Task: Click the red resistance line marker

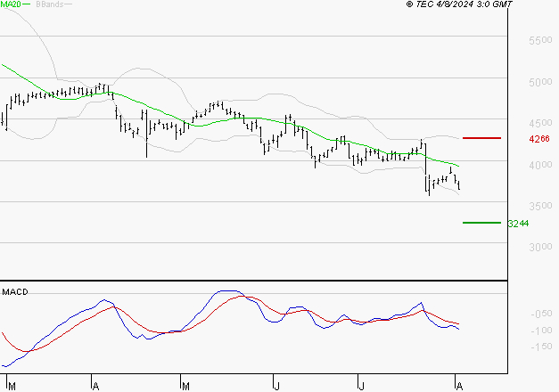Action: point(481,138)
